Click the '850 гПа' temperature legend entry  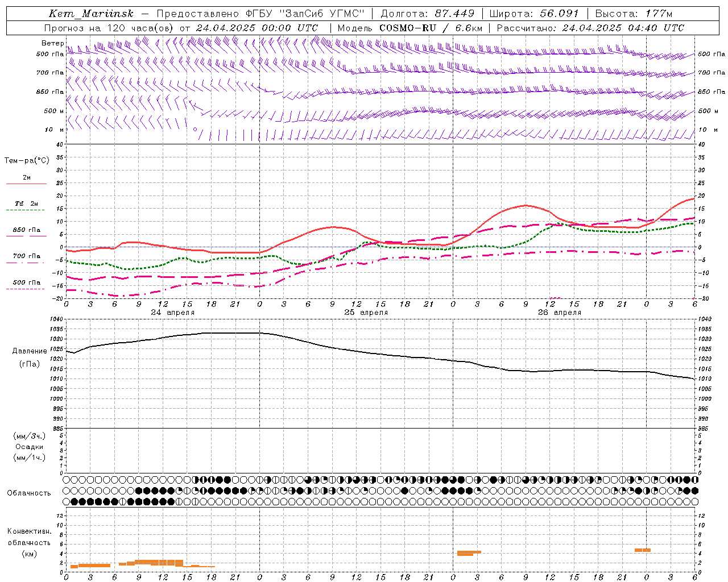click(27, 230)
